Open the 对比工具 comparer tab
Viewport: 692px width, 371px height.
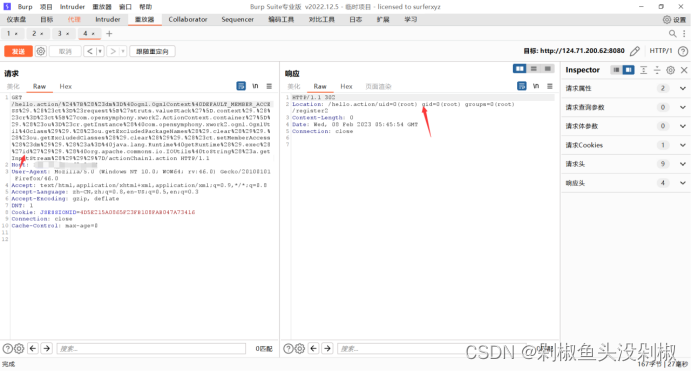pos(321,19)
